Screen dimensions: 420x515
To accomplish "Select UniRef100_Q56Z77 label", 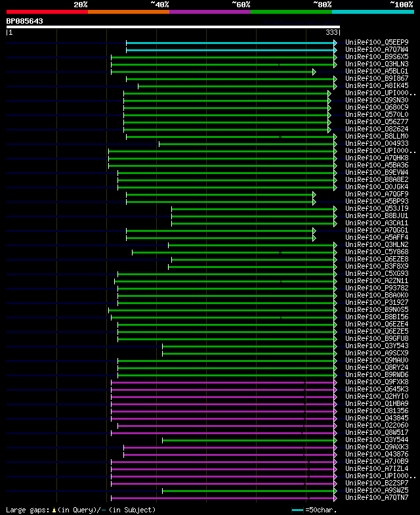I will click(377, 122).
